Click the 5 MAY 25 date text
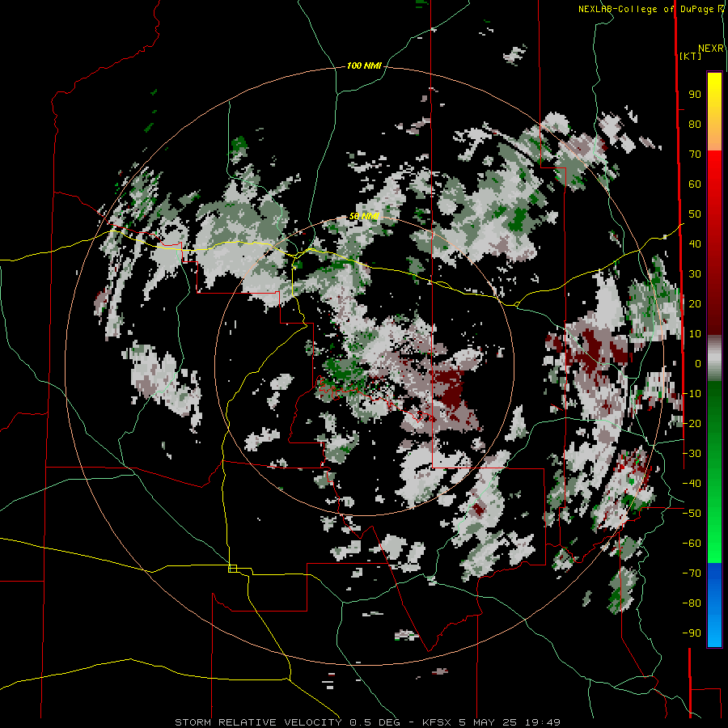Screen dimensions: 728x728 pyautogui.click(x=488, y=722)
